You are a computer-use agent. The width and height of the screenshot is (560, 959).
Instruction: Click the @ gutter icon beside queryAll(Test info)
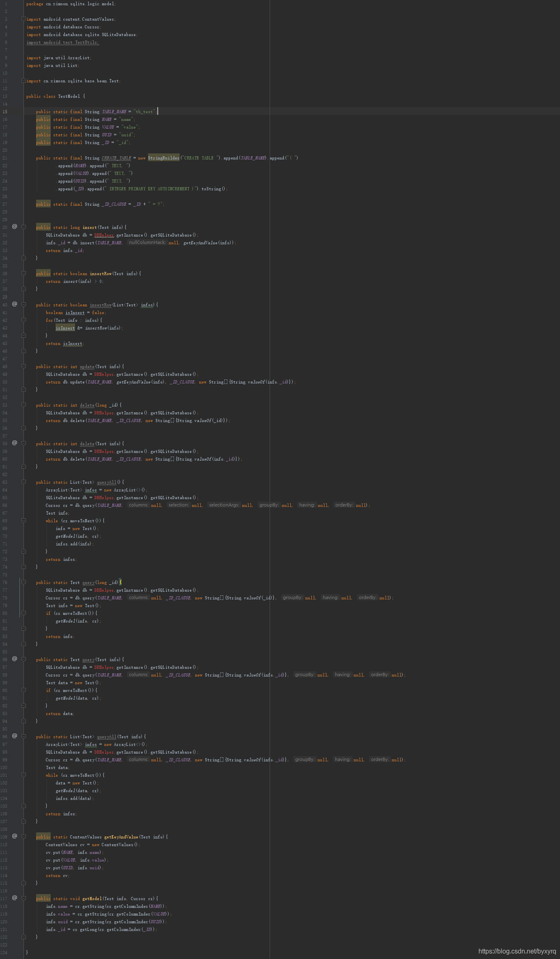[15, 735]
